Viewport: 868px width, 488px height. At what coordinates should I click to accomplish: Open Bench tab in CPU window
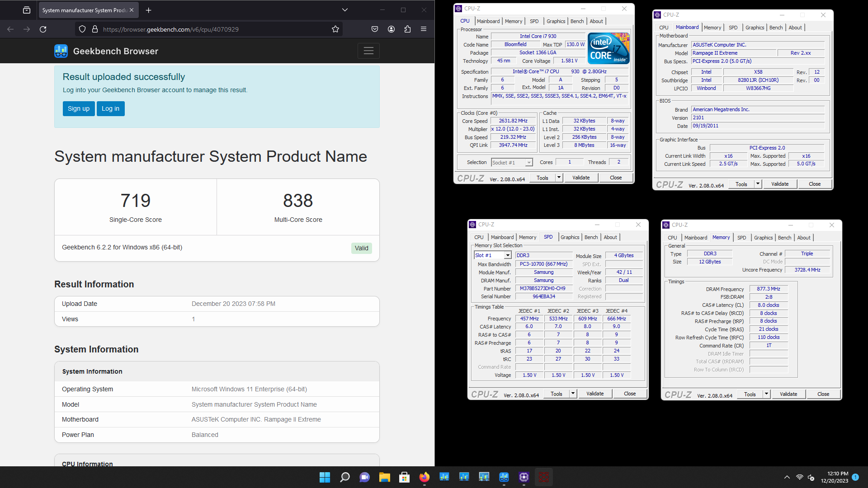point(577,21)
